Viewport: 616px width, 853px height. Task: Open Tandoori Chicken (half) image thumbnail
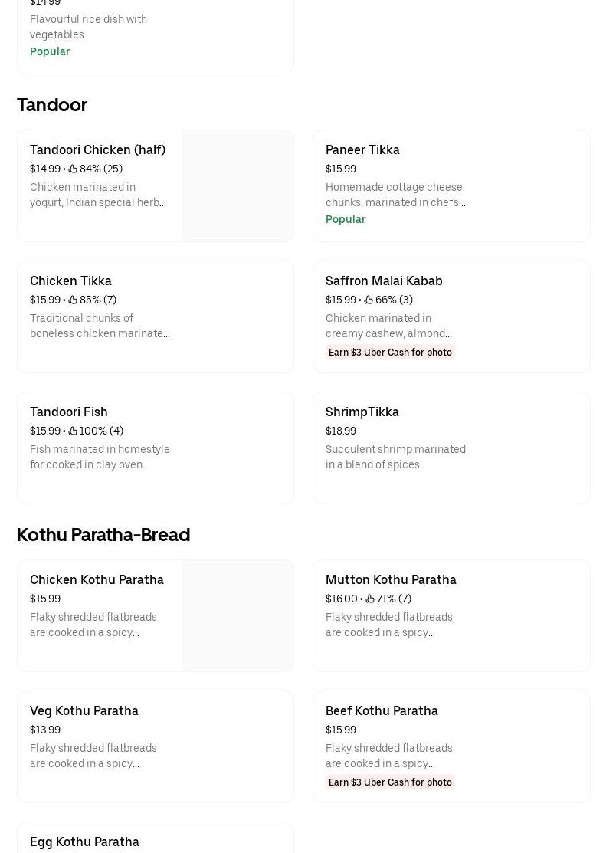coord(238,185)
